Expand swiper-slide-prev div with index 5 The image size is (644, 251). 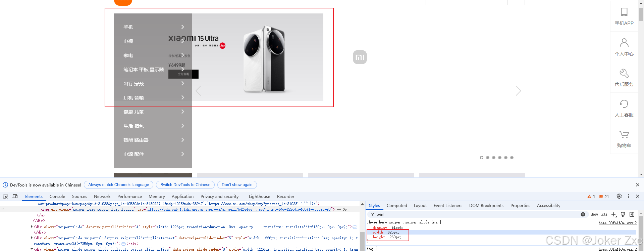tap(32, 238)
